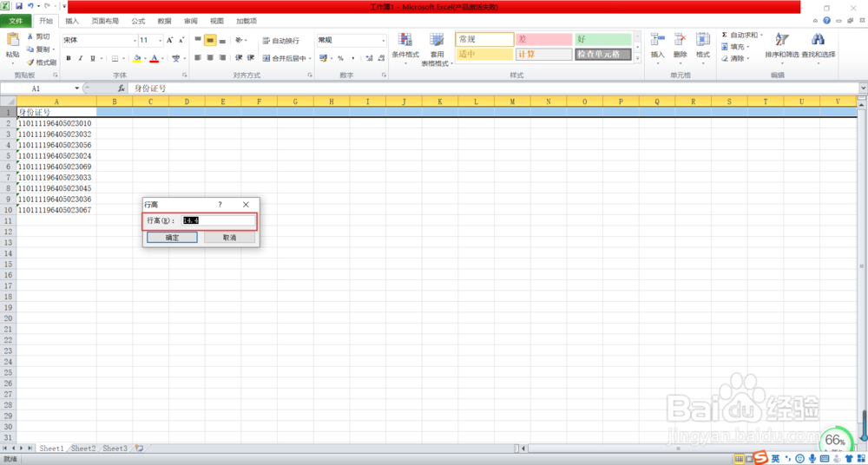Toggle Underline formatting
The width and height of the screenshot is (868, 465).
click(93, 58)
